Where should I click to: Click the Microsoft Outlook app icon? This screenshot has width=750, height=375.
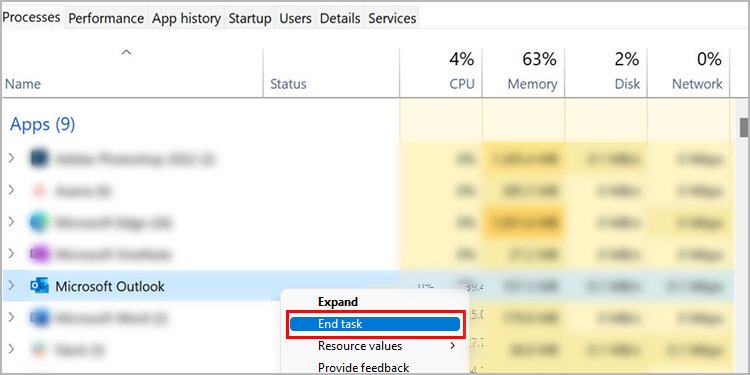39,286
